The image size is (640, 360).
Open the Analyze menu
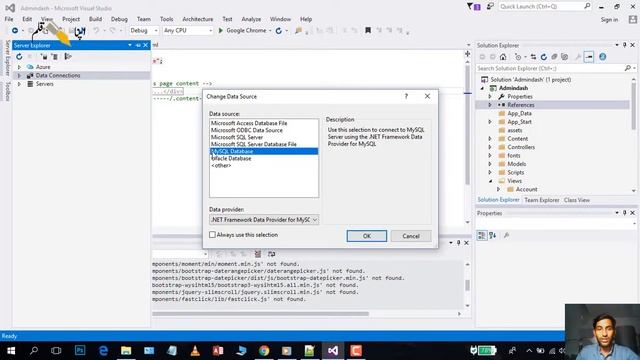point(251,19)
